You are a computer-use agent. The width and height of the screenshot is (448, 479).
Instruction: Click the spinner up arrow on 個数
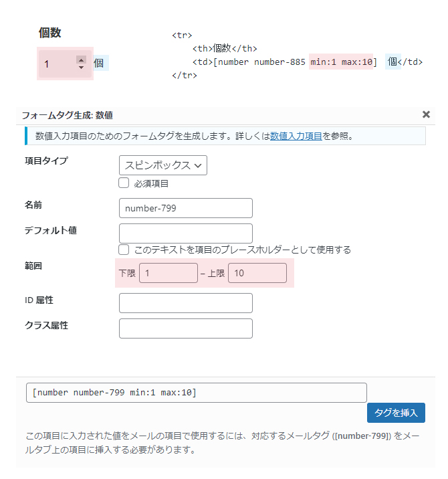tap(81, 60)
